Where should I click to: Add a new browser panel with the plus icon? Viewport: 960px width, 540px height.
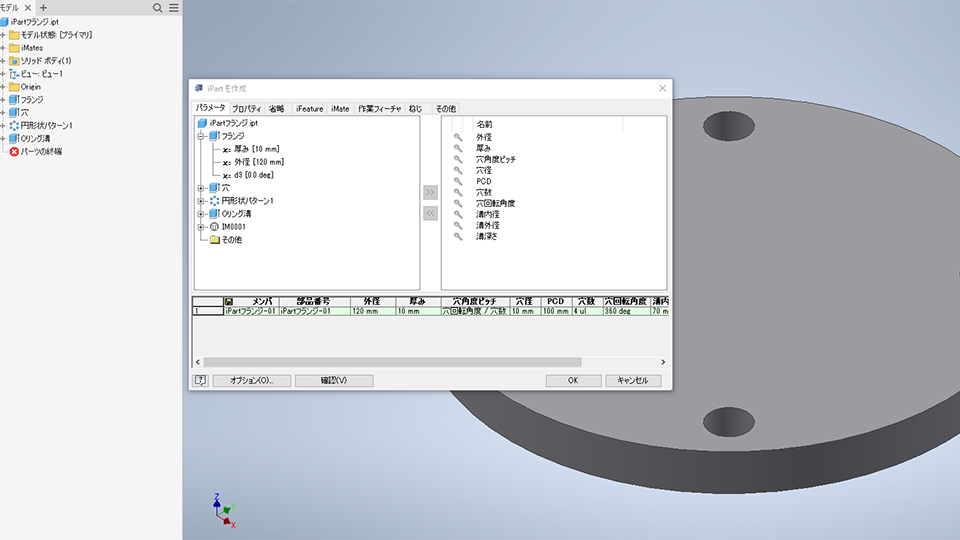coord(43,7)
